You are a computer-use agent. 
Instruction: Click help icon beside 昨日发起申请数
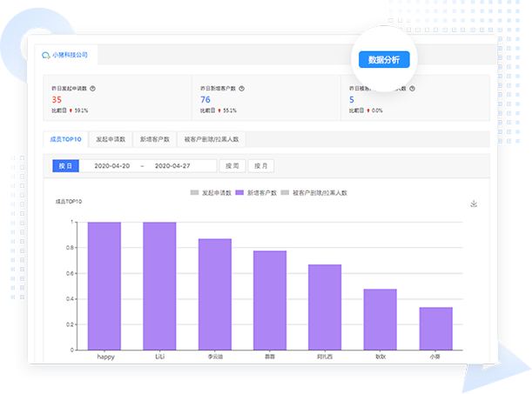pyautogui.click(x=92, y=89)
